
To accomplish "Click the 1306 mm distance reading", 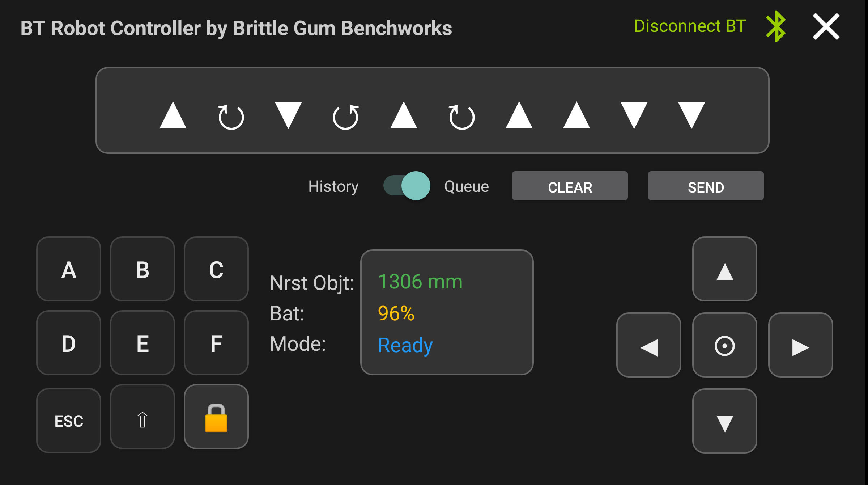I will pyautogui.click(x=420, y=282).
